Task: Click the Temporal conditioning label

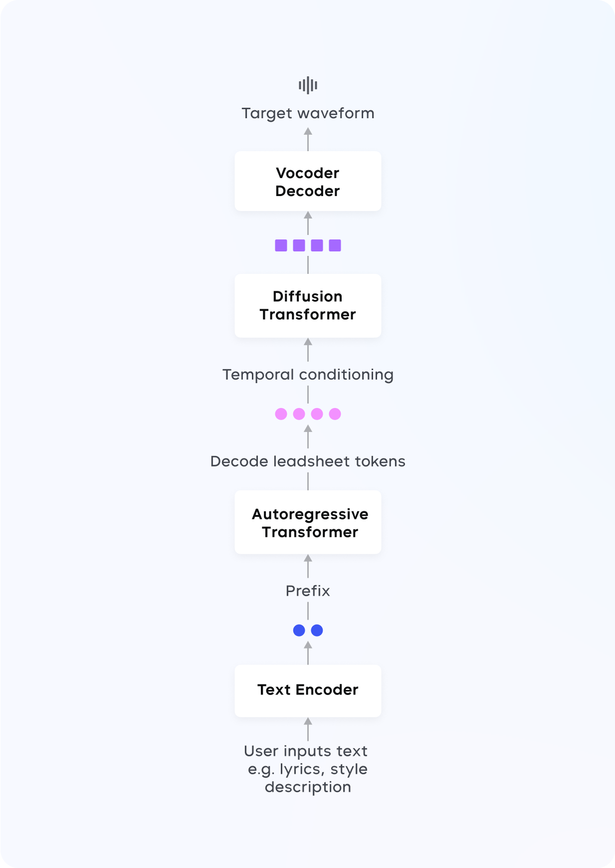Action: (308, 375)
